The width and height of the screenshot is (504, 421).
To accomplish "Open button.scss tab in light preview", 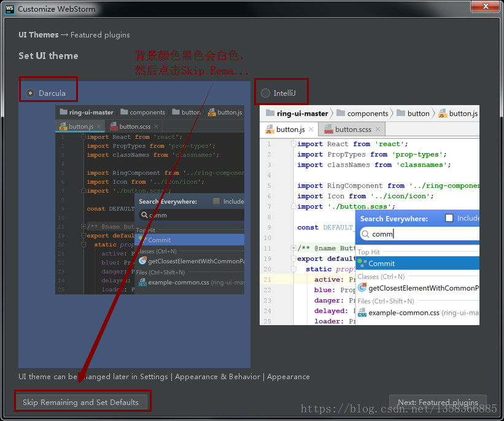I will (353, 130).
